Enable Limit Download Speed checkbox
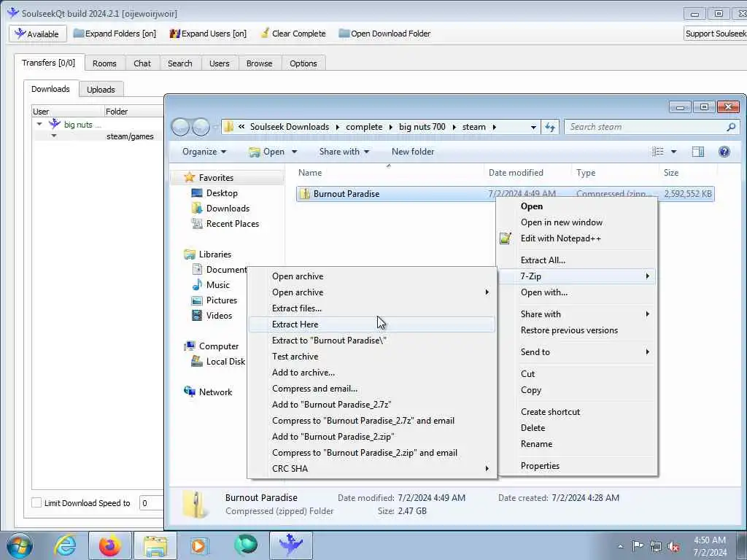Image resolution: width=747 pixels, height=560 pixels. tap(36, 503)
